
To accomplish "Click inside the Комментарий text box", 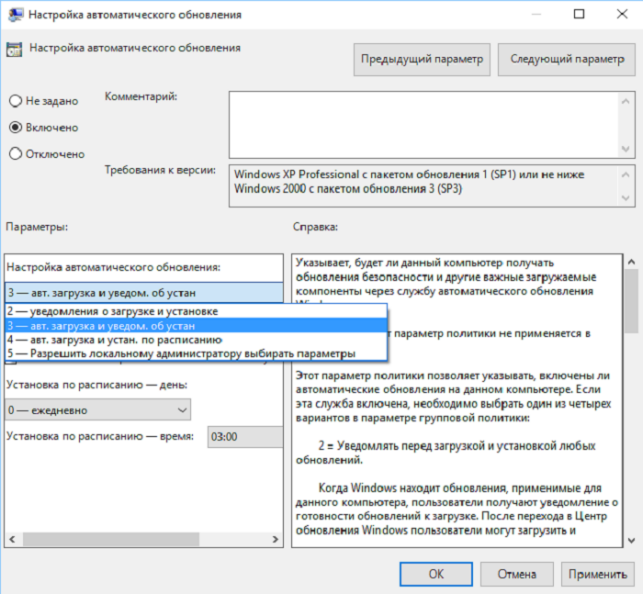I will (x=424, y=125).
